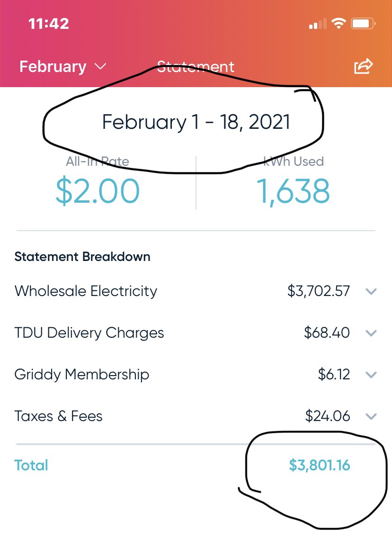Select the Wholesale Electricity row label
The image size is (392, 547).
[x=86, y=291]
